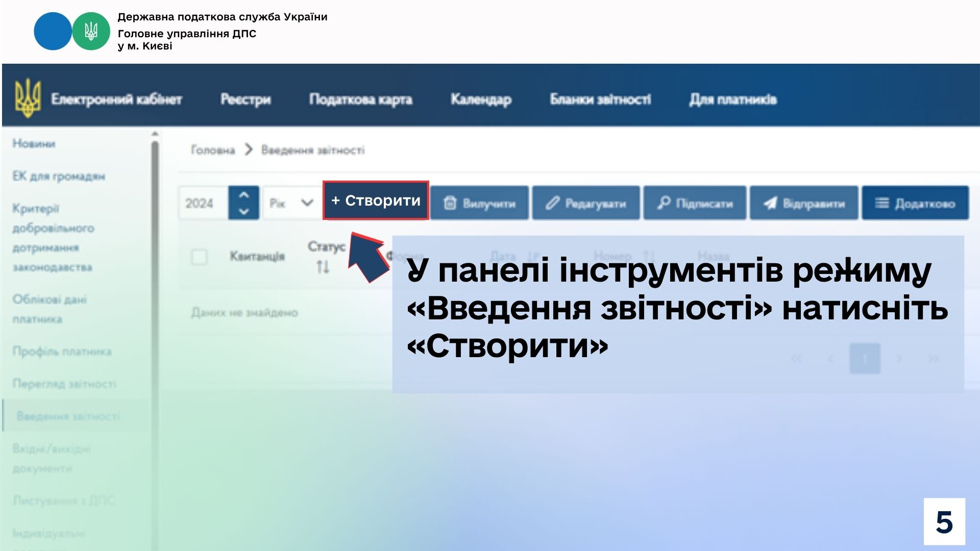Click the trident logo in the navigation bar
This screenshot has height=551, width=980.
pyautogui.click(x=29, y=98)
